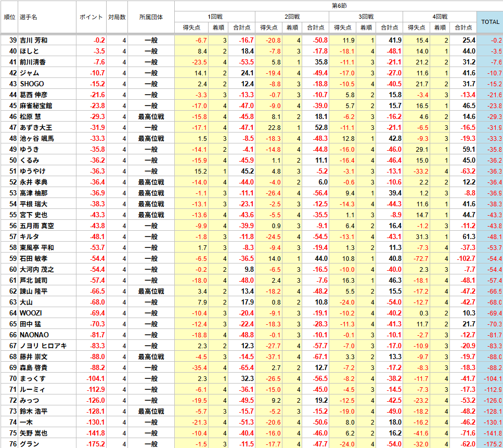Select player name ゆうやけ

pyautogui.click(x=32, y=171)
